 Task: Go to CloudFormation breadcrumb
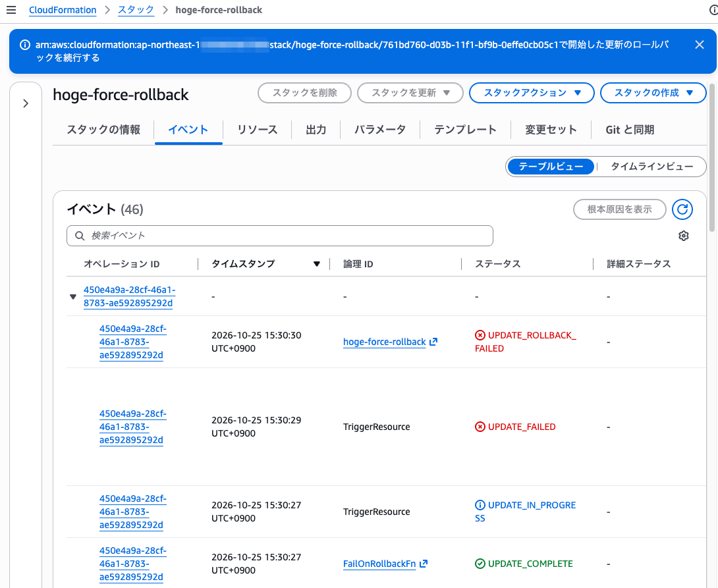click(63, 10)
